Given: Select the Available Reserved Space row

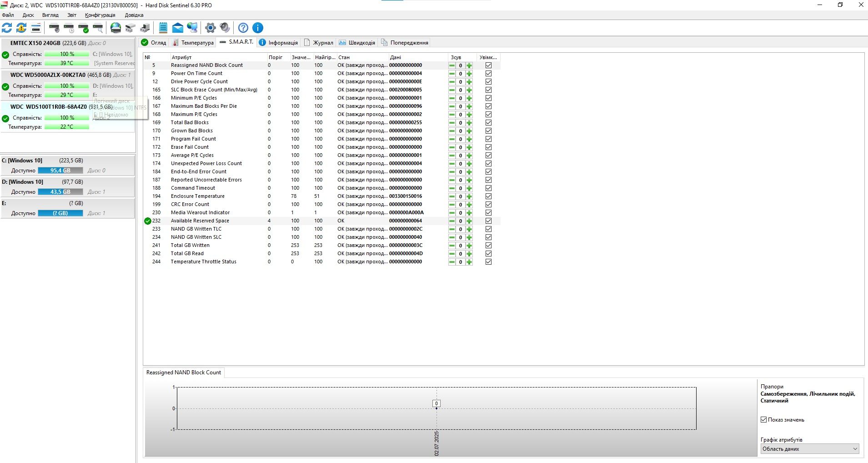Looking at the screenshot, I should pyautogui.click(x=322, y=221).
